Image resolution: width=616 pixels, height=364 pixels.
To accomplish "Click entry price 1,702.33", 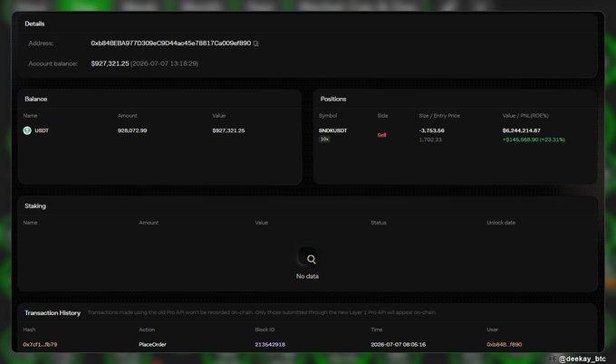I will 430,139.
